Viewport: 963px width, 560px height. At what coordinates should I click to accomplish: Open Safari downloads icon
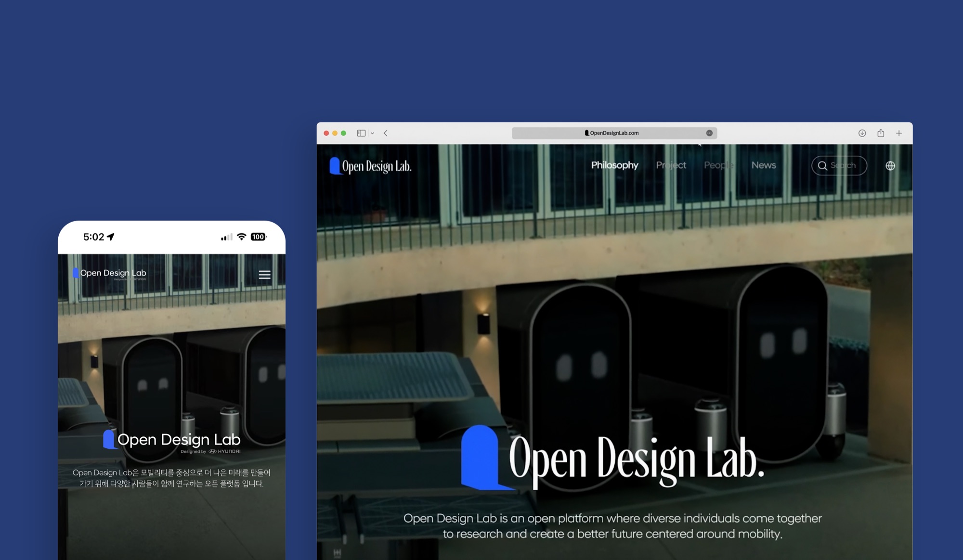[x=862, y=133]
